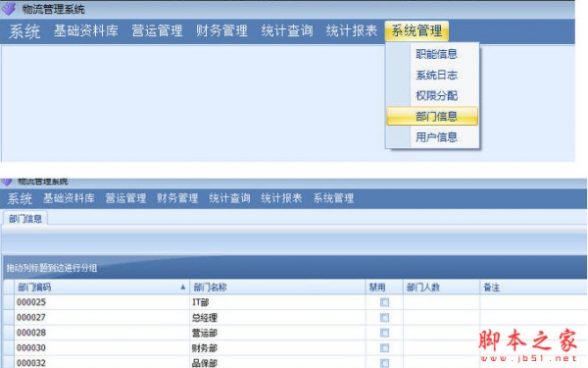Open 系统管理 menu in the lower window
The image size is (588, 368).
(333, 198)
